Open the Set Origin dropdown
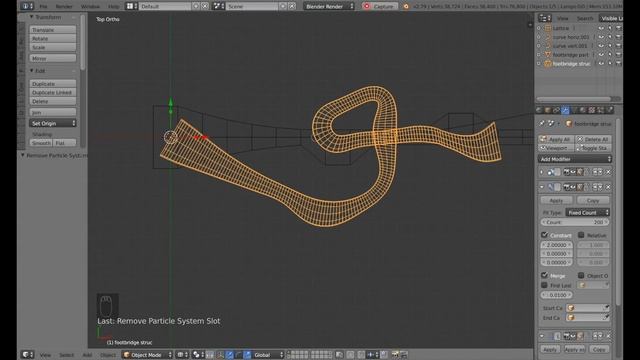Viewport: 640px width, 360px height. (53, 123)
